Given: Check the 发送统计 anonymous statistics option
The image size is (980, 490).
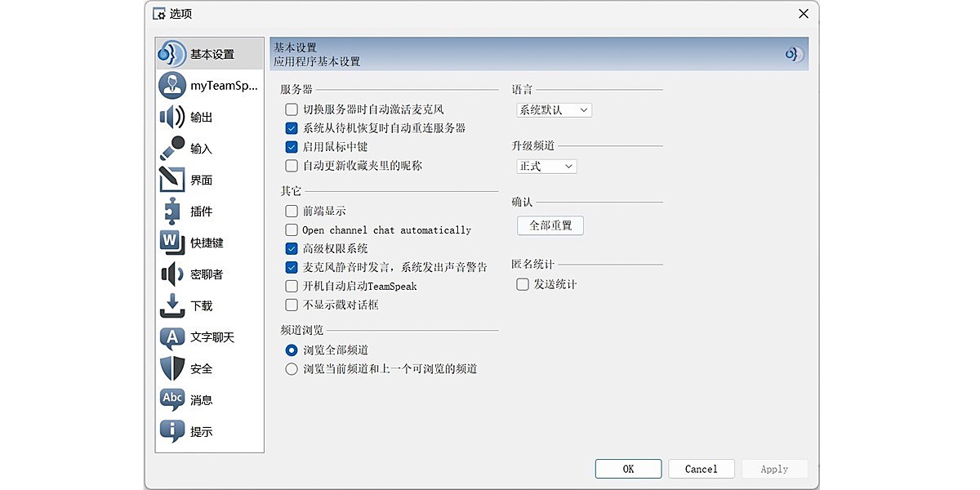Looking at the screenshot, I should 523,284.
